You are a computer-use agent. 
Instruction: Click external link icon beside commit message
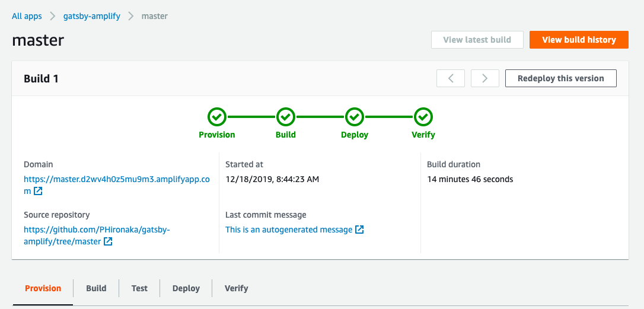[359, 230]
